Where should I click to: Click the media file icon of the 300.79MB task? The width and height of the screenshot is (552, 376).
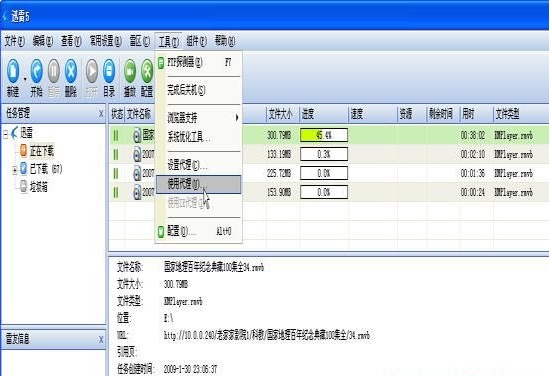click(x=137, y=136)
